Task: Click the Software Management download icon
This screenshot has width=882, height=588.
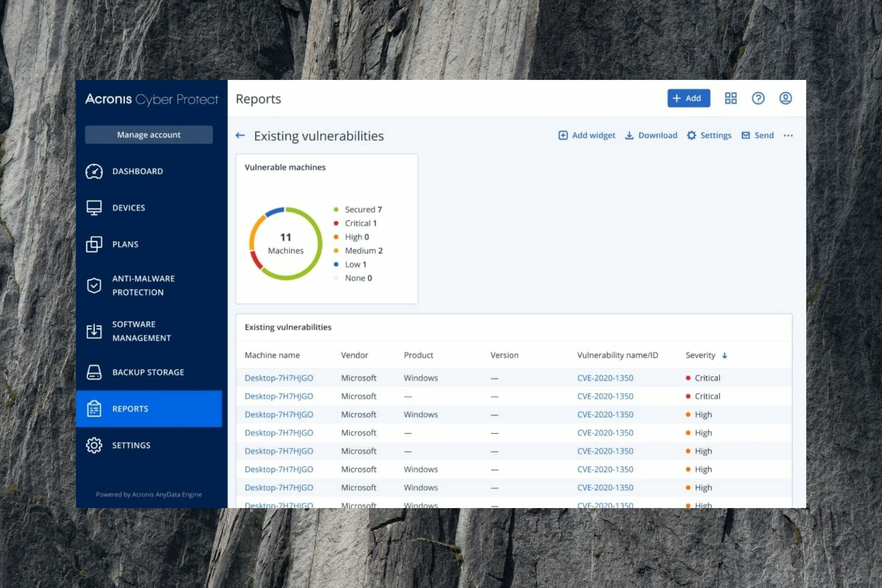Action: tap(94, 331)
